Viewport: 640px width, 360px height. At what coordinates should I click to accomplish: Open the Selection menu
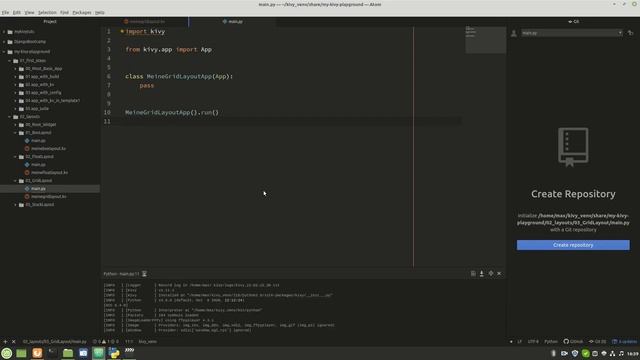coord(47,13)
